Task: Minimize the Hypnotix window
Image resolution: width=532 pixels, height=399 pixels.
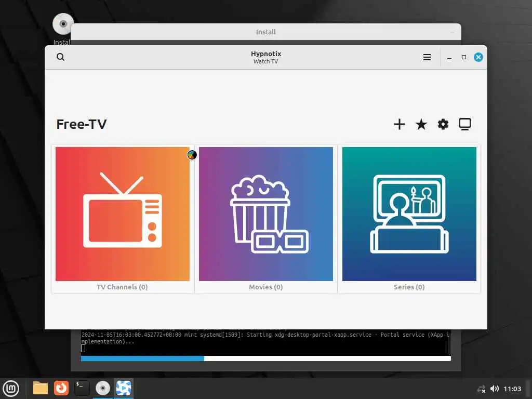Action: point(449,57)
